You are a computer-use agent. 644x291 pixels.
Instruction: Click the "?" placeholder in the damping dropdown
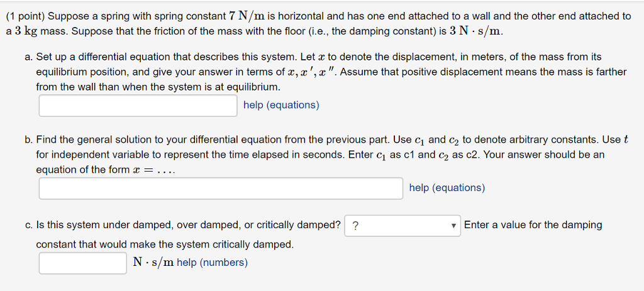[356, 226]
